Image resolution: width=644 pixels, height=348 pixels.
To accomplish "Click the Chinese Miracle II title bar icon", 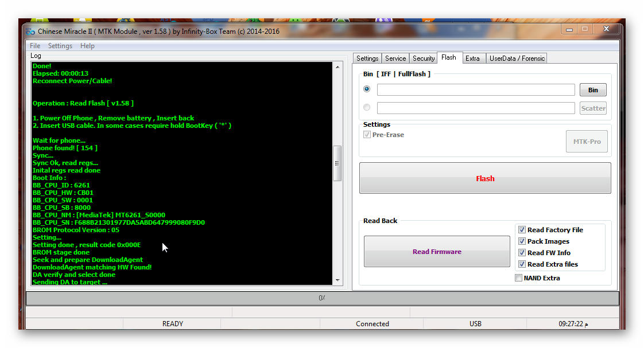I will [x=30, y=32].
